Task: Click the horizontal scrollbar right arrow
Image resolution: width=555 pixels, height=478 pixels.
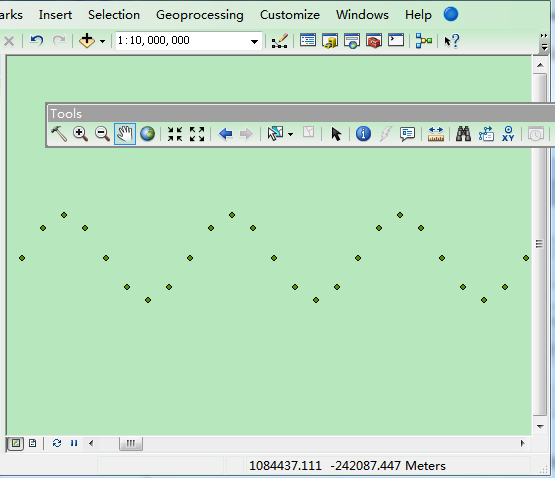Action: 522,443
